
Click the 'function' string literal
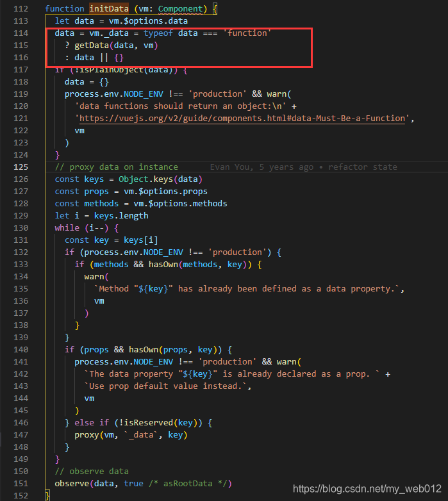coord(247,33)
